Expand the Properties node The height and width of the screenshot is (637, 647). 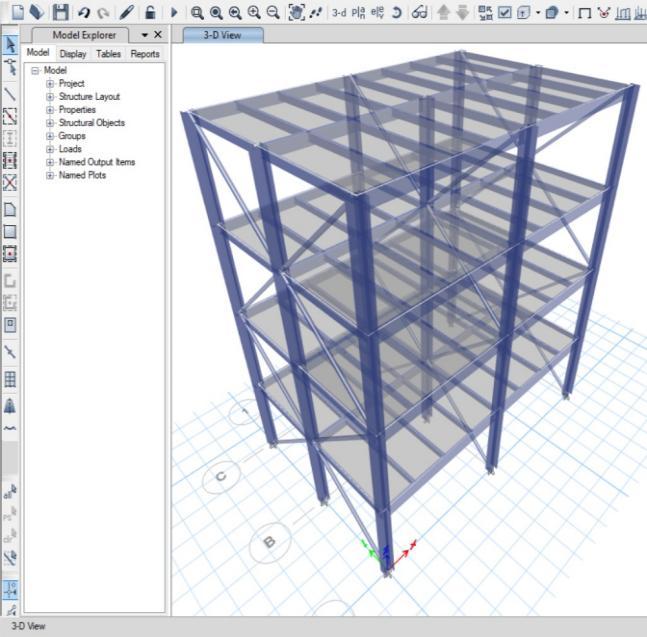point(50,110)
